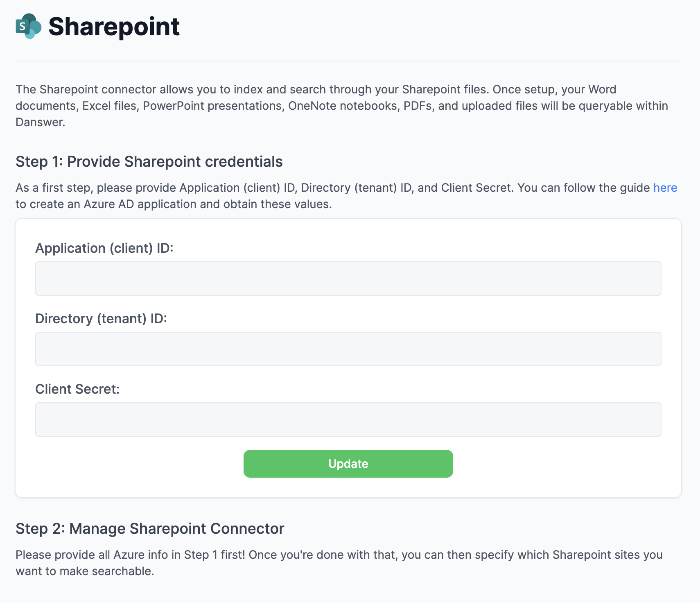Click the 'Step 1: Provide Sharepoint credentials' heading
The image size is (700, 603).
[x=149, y=161]
